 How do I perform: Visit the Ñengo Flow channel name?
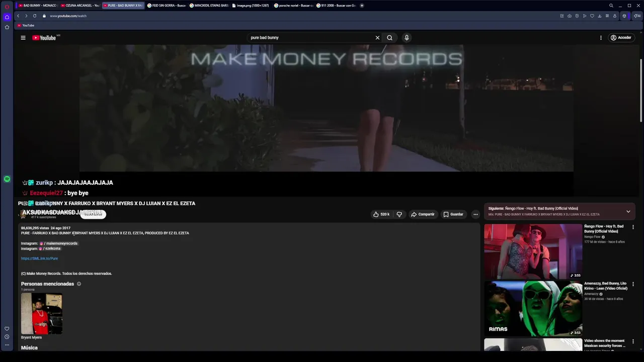[x=592, y=237]
